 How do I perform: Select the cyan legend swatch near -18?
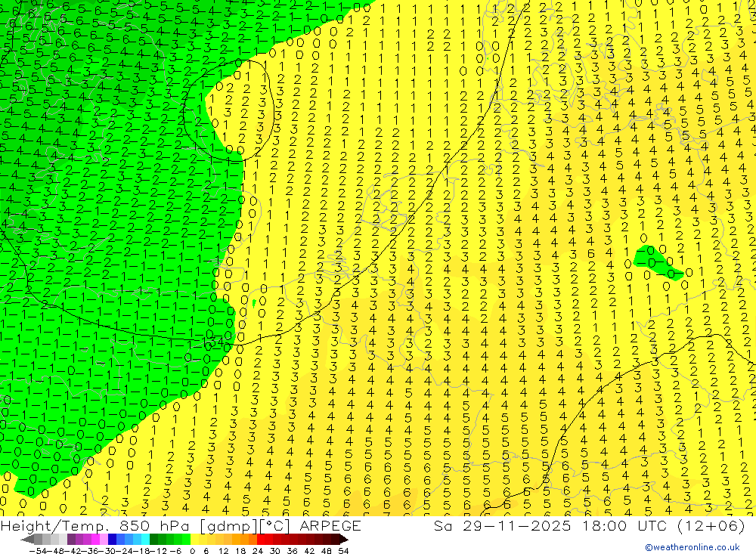pos(145,539)
